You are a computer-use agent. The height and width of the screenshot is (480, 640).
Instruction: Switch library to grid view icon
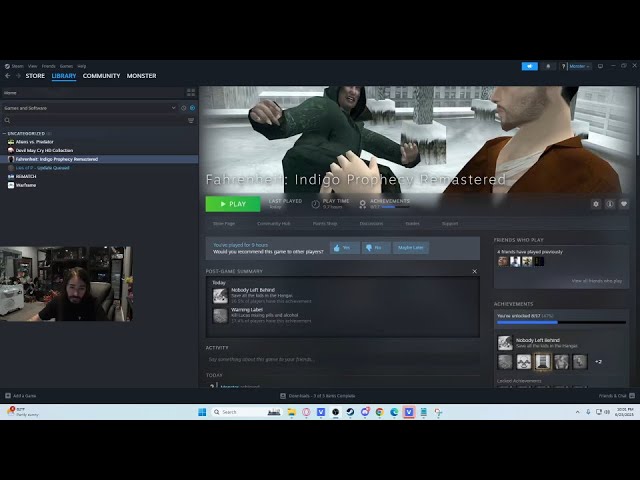click(x=191, y=92)
